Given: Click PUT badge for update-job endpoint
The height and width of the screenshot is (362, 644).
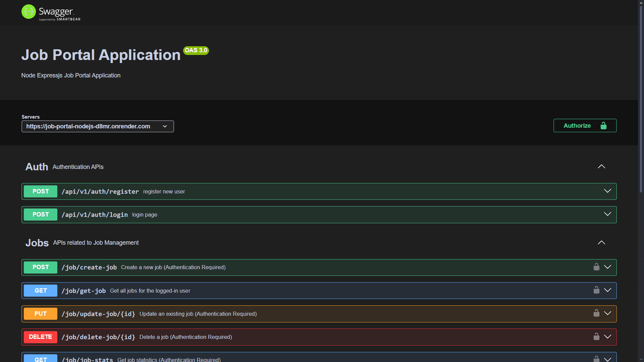Looking at the screenshot, I should [x=41, y=314].
